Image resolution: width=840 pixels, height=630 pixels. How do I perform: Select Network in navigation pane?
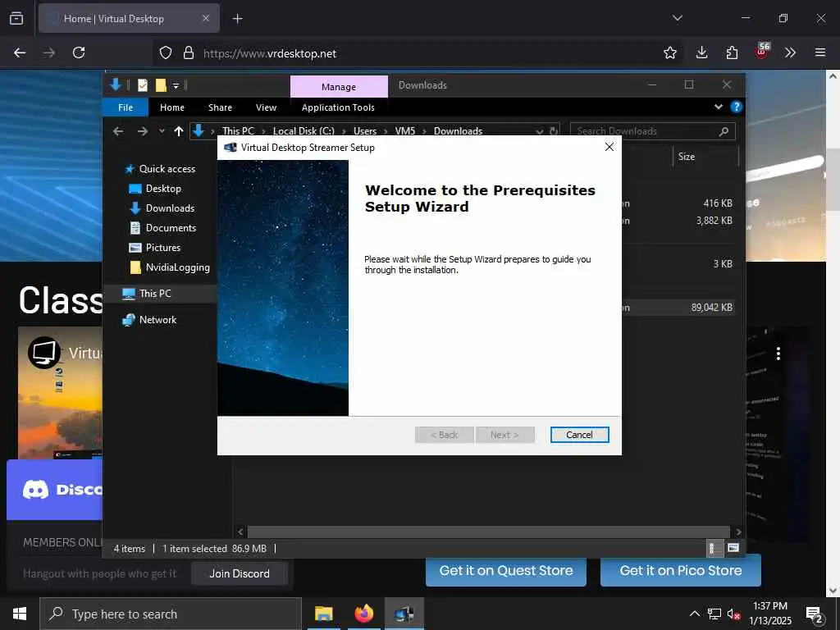pyautogui.click(x=157, y=320)
